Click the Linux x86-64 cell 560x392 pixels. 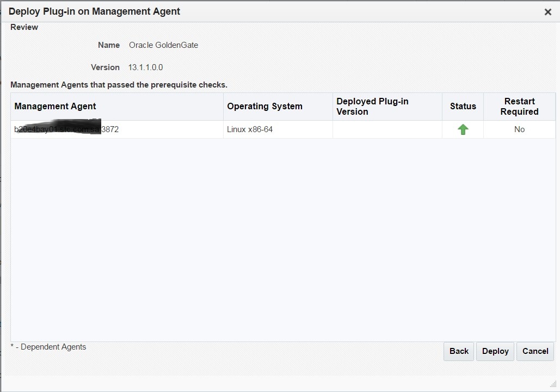pyautogui.click(x=250, y=129)
